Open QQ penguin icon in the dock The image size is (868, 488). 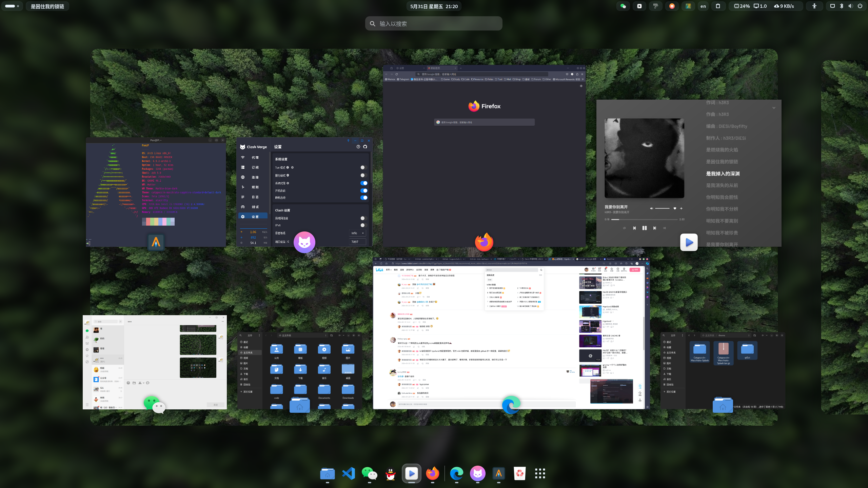coord(391,473)
